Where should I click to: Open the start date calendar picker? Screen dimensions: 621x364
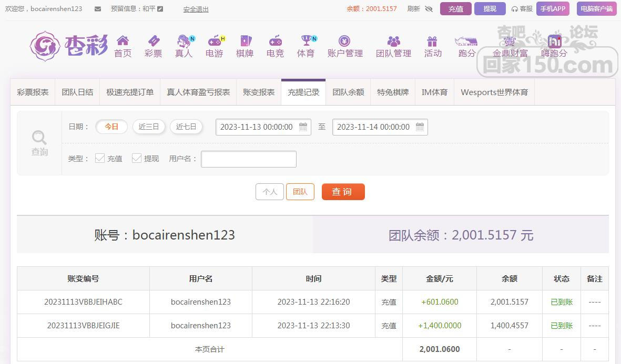(x=303, y=127)
